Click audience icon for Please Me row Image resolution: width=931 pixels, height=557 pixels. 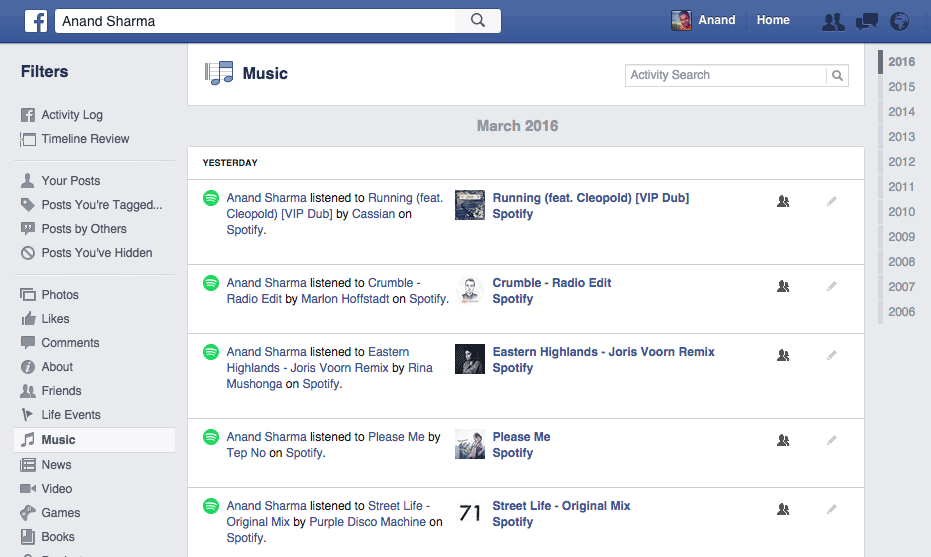click(x=783, y=440)
